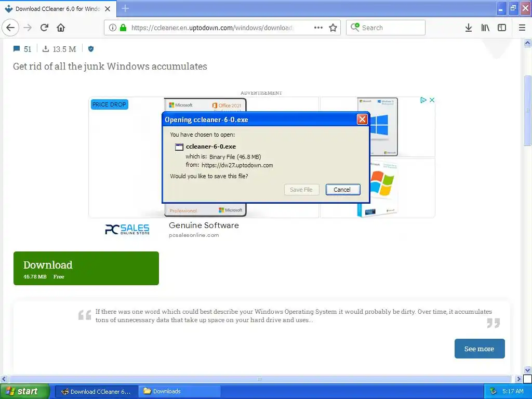
Task: Click the PRICE DROP ad badge
Action: [x=109, y=104]
